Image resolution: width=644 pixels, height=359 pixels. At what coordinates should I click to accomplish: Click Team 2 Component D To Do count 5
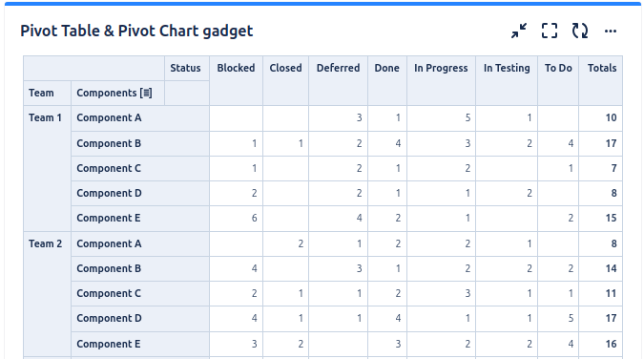(x=571, y=318)
